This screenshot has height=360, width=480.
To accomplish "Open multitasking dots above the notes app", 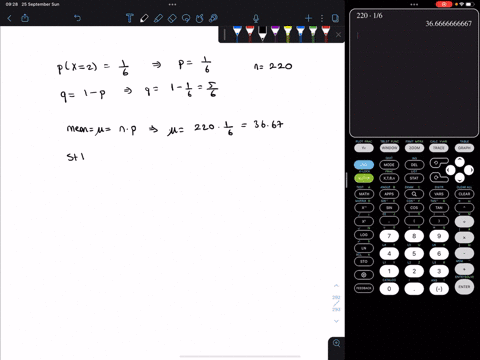I will click(172, 5).
